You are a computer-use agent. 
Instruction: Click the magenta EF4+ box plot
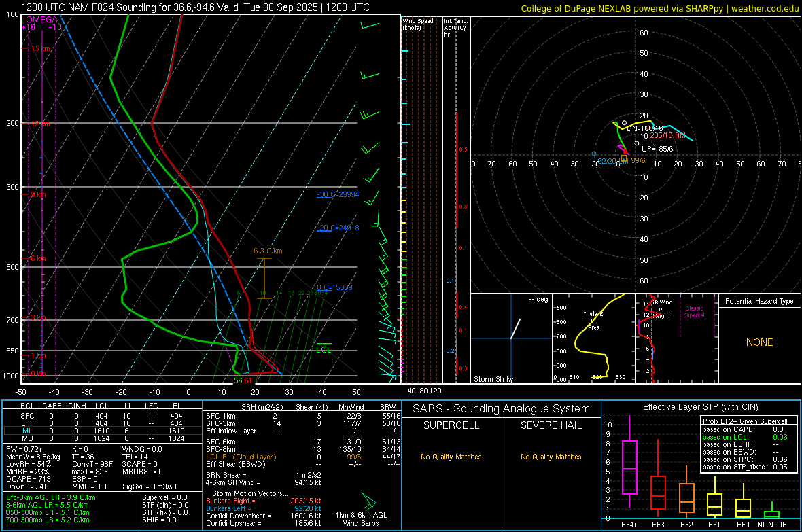click(x=629, y=461)
